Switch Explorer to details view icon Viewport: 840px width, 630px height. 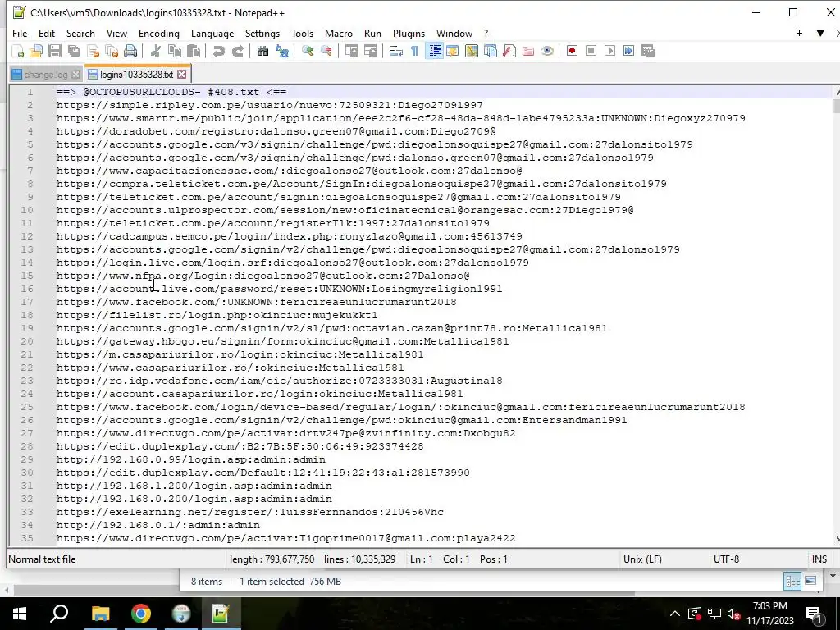coord(792,582)
